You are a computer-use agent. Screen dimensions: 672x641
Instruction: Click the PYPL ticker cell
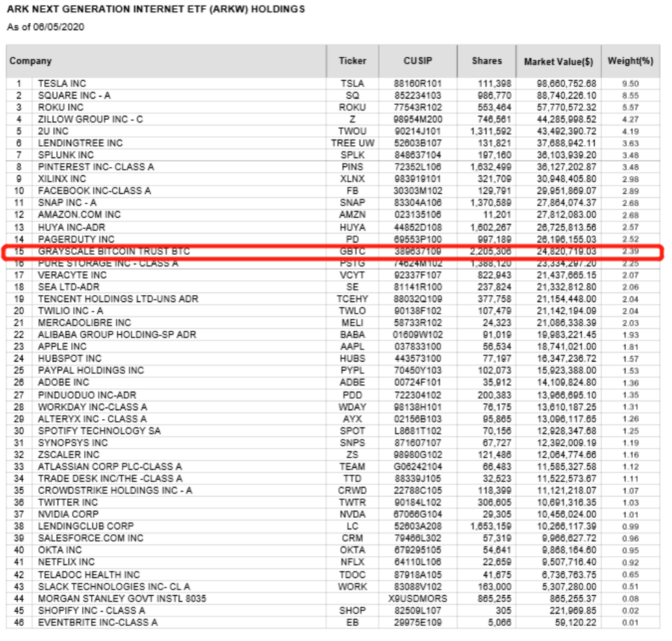click(352, 370)
